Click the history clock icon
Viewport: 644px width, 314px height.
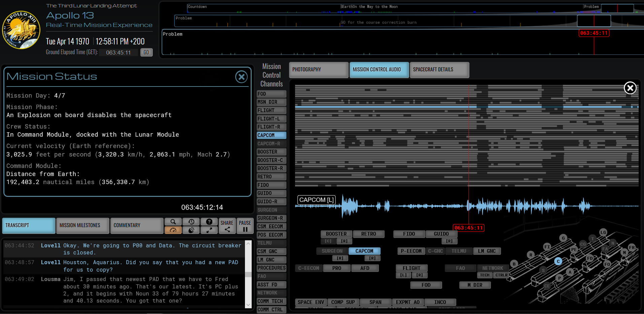(x=191, y=222)
